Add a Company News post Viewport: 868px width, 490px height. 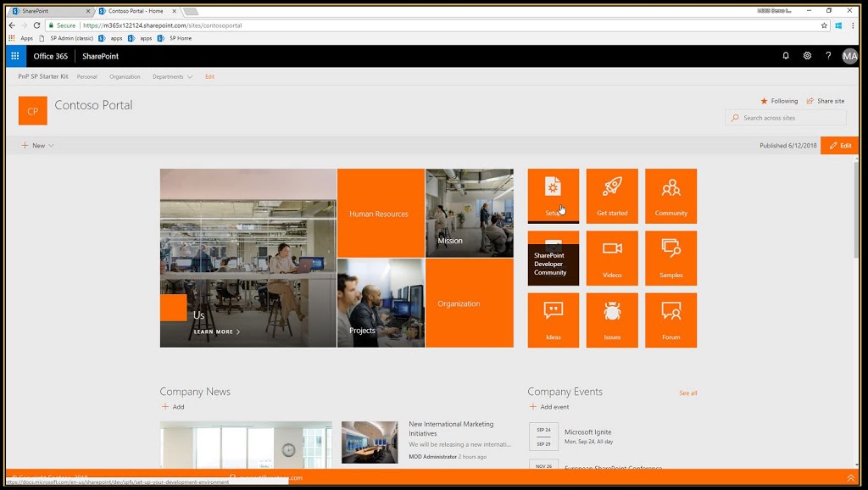pos(173,406)
